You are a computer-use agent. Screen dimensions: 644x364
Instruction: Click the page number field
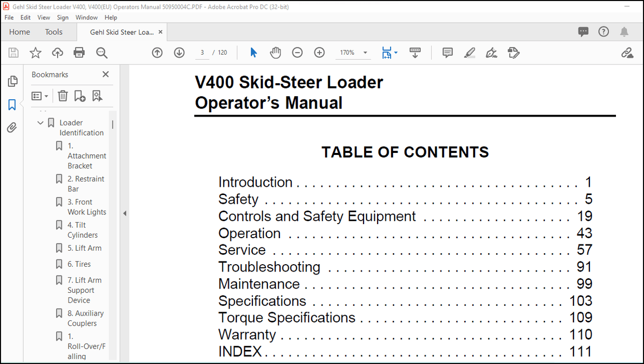202,53
